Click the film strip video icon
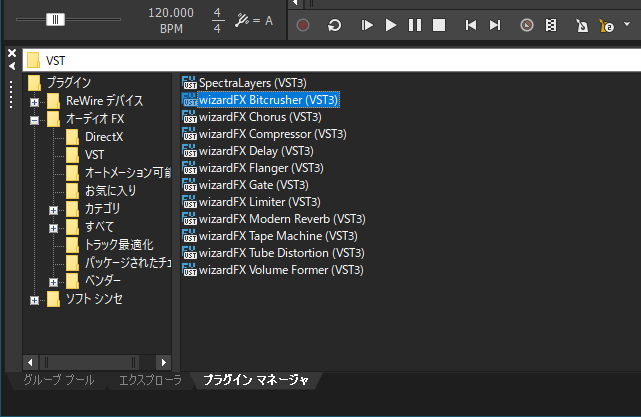Viewport: 641px width, 417px height. point(551,25)
